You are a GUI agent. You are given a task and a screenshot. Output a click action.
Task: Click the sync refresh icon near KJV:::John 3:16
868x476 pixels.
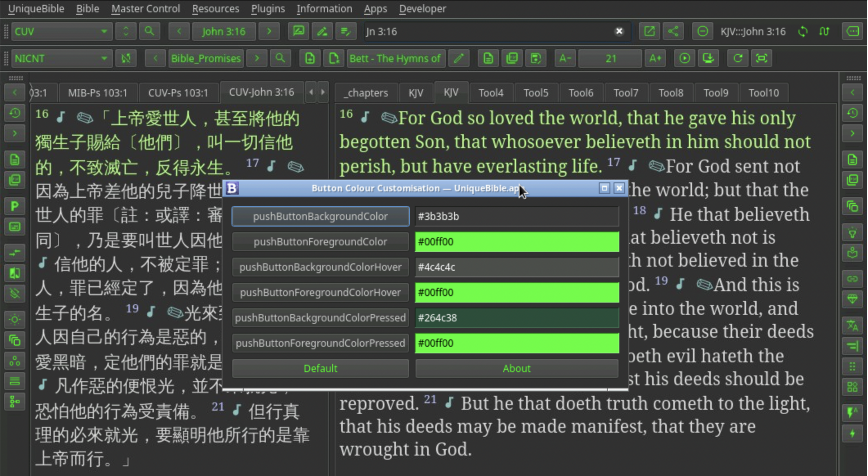[x=803, y=31]
